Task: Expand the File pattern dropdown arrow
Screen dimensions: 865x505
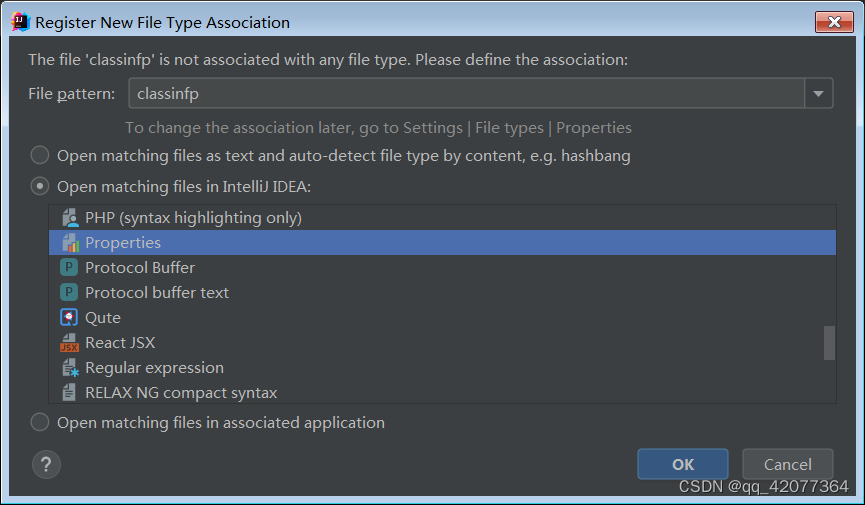Action: (819, 94)
